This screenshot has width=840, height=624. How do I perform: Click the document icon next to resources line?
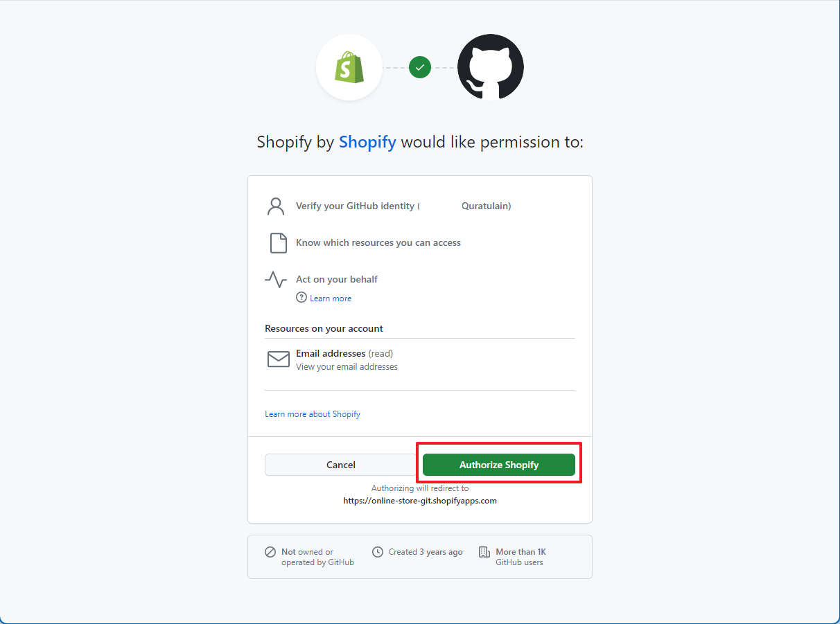tap(278, 242)
